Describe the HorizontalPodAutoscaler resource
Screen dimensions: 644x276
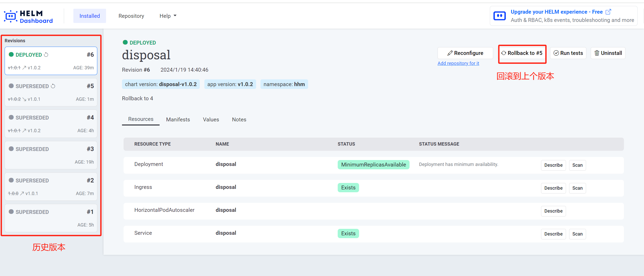coord(553,211)
